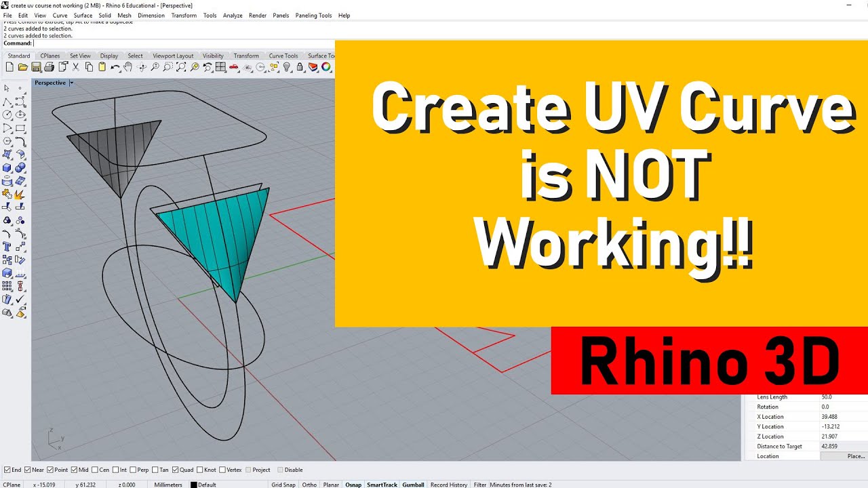Toggle the Mid osnap checkbox
Viewport: 868px width, 488px height.
74,470
